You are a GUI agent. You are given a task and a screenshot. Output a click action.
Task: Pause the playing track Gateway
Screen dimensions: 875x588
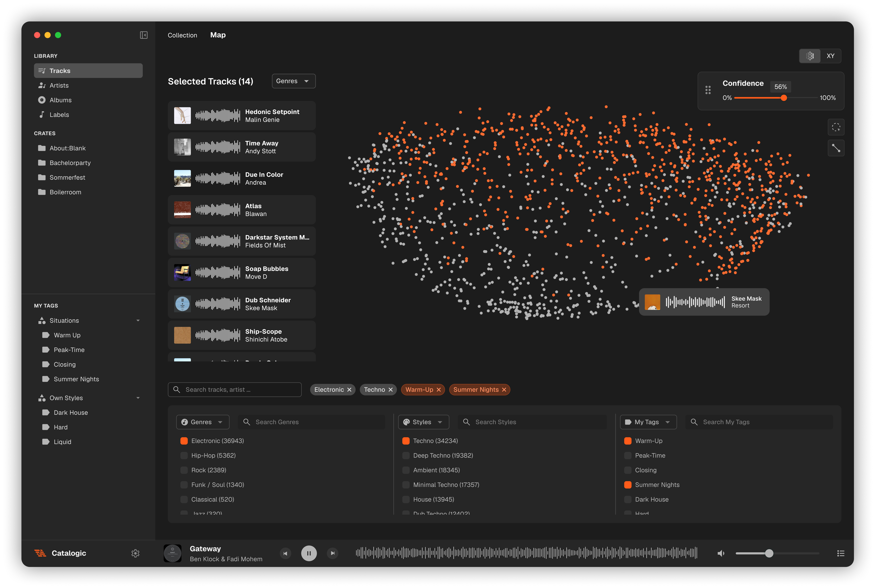tap(309, 553)
